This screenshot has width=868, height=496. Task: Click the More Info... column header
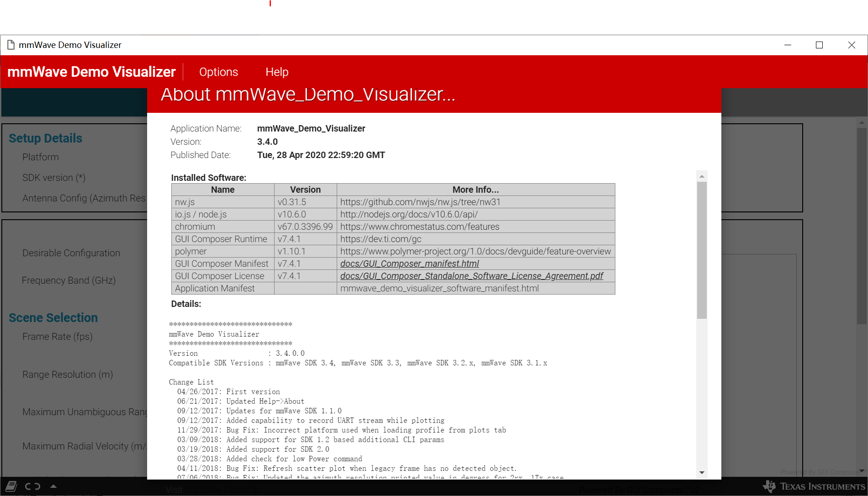coord(476,190)
